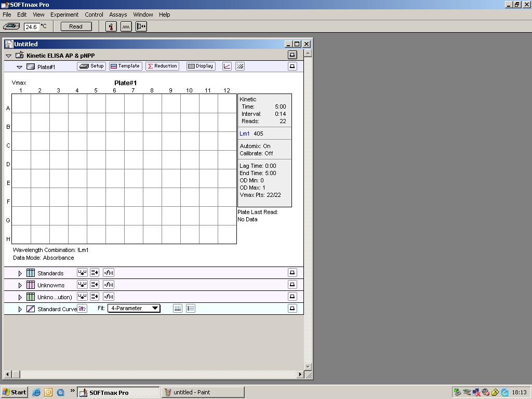Click the Plate#1 mask hatched icon

tap(240, 66)
